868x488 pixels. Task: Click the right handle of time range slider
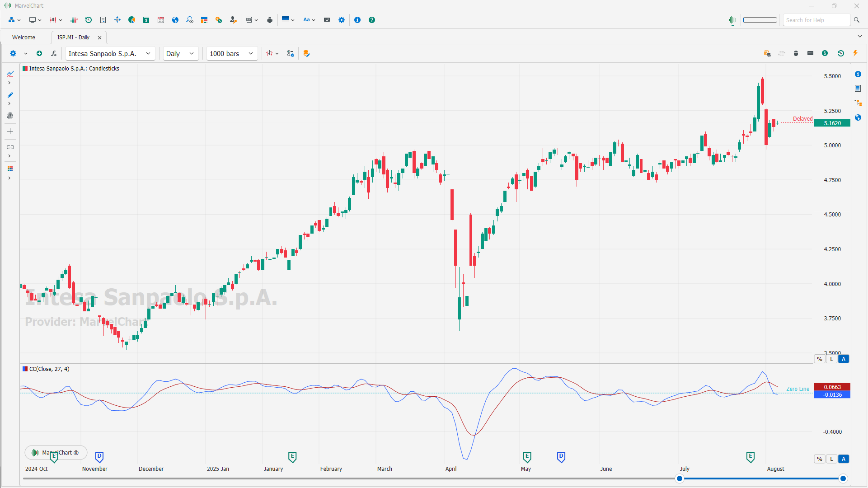843,479
